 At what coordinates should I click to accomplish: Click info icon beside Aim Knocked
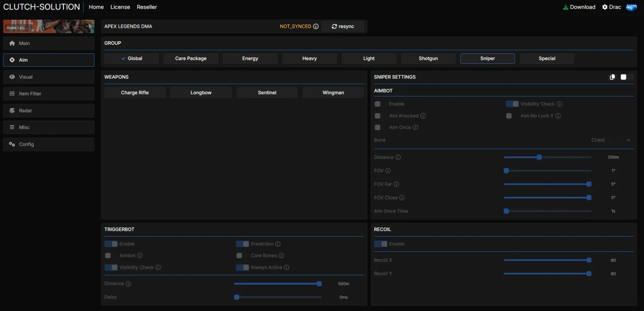tap(423, 116)
